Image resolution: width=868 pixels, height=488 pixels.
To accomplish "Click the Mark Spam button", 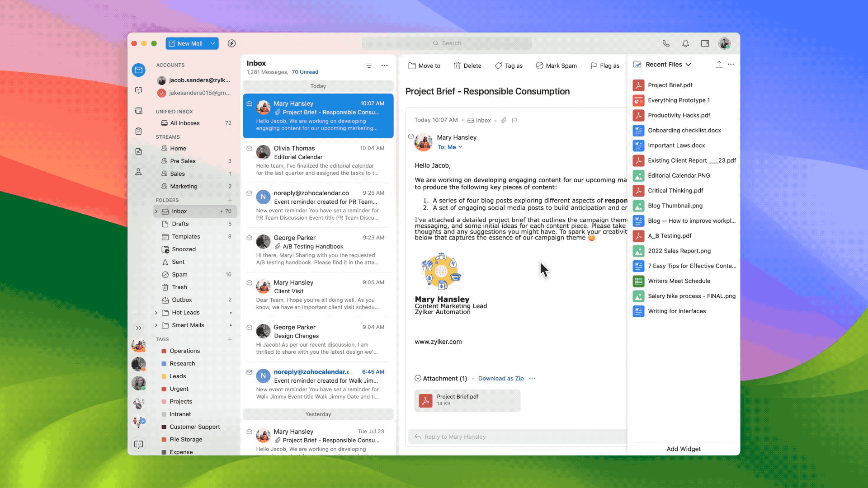I will 556,66.
